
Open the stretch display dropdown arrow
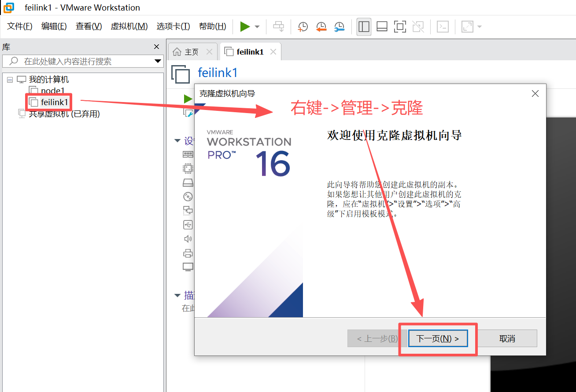[x=479, y=27]
